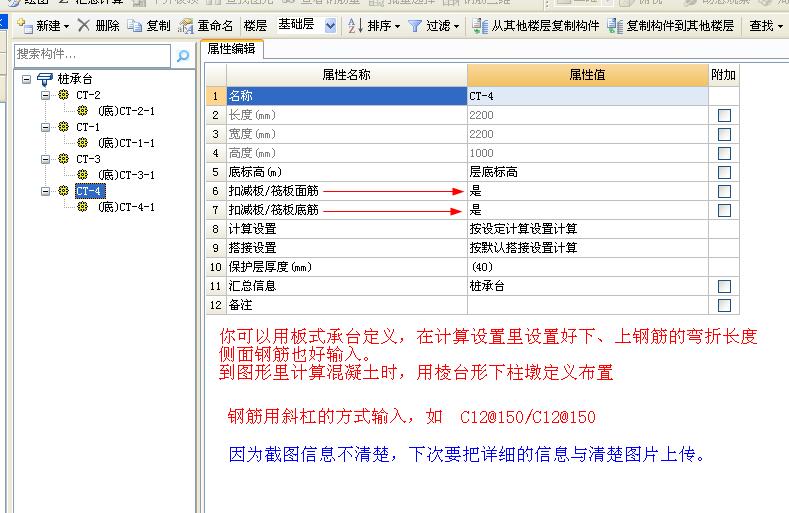
Task: Click 扣减板/筏板底筋 value 是
Action: coord(587,210)
